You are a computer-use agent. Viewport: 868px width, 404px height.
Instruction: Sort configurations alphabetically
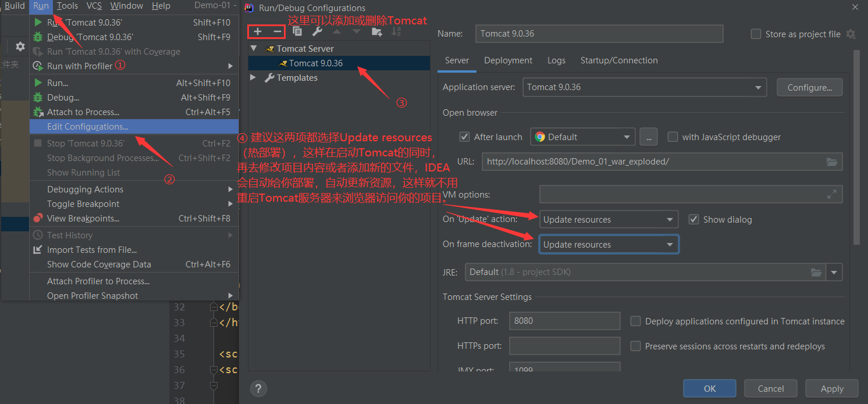396,32
